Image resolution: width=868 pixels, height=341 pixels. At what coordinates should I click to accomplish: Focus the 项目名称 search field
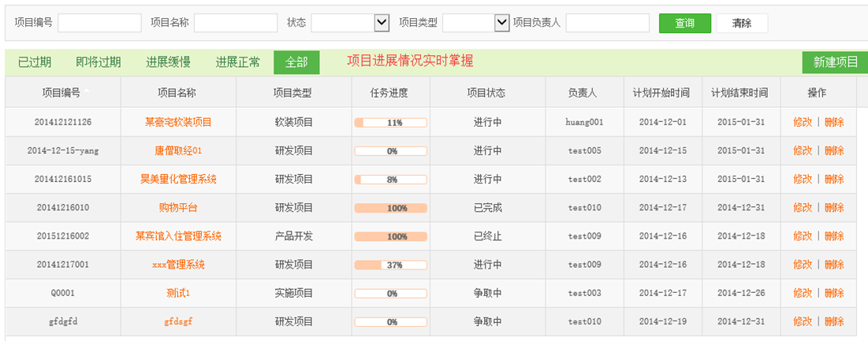click(x=235, y=23)
